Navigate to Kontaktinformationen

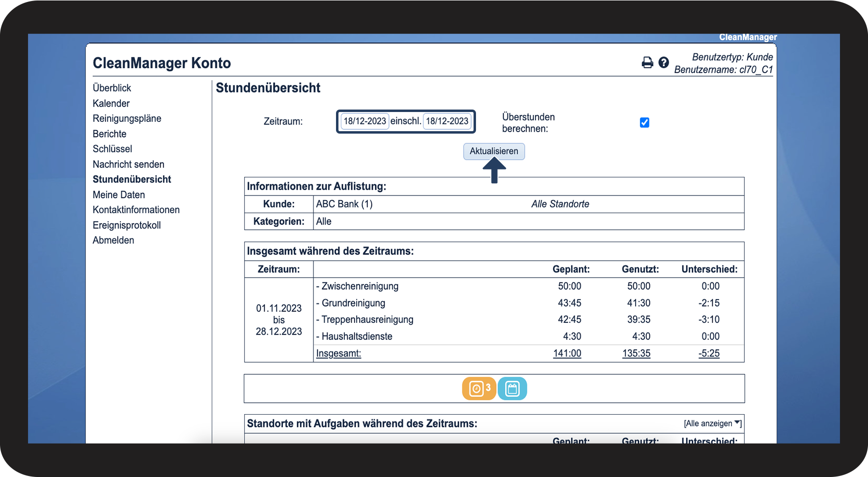(136, 210)
